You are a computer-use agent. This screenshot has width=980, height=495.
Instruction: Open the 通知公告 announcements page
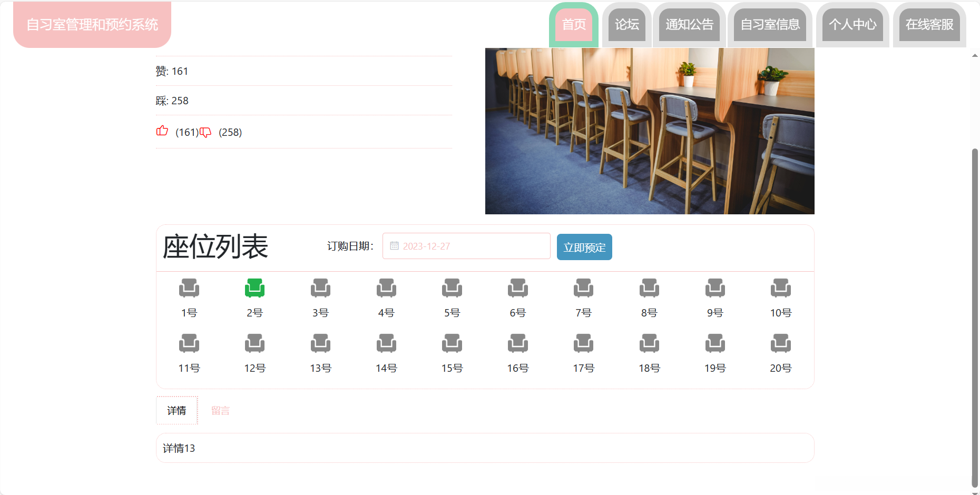pyautogui.click(x=690, y=24)
